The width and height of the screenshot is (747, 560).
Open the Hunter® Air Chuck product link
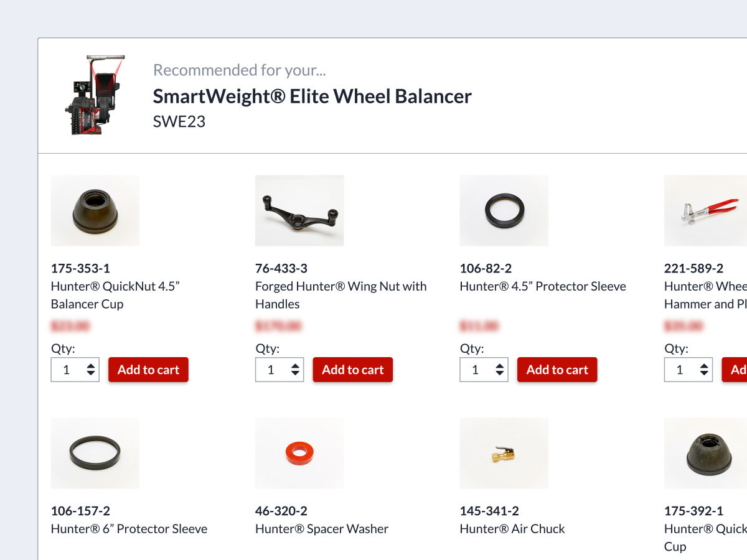(512, 529)
